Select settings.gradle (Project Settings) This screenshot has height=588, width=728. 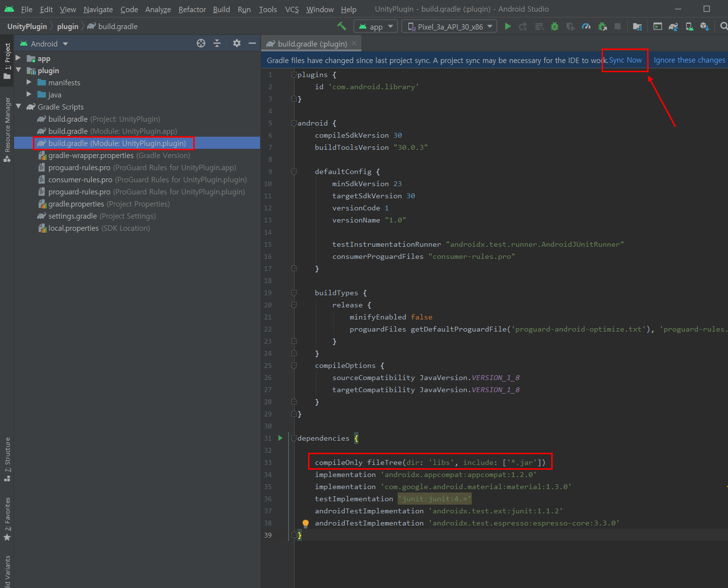pos(102,216)
